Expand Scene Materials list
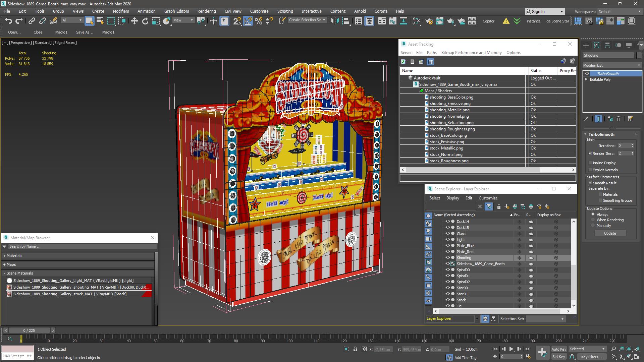Screen dimensions: 644x362 coord(4,273)
